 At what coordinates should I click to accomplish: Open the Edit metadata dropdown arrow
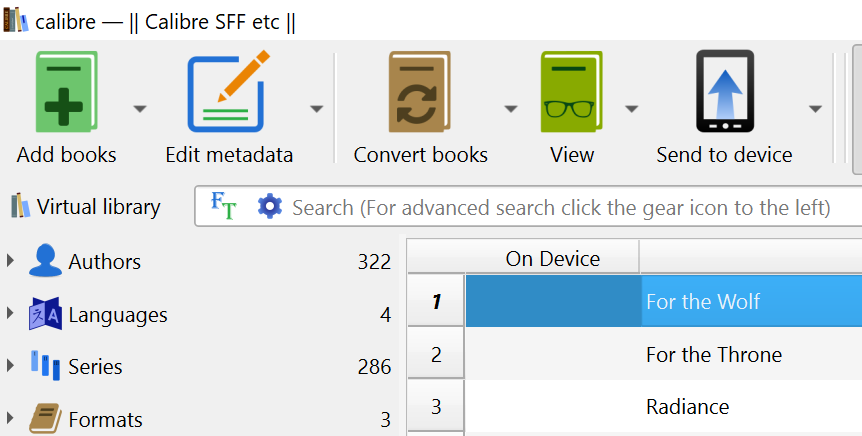pos(316,109)
